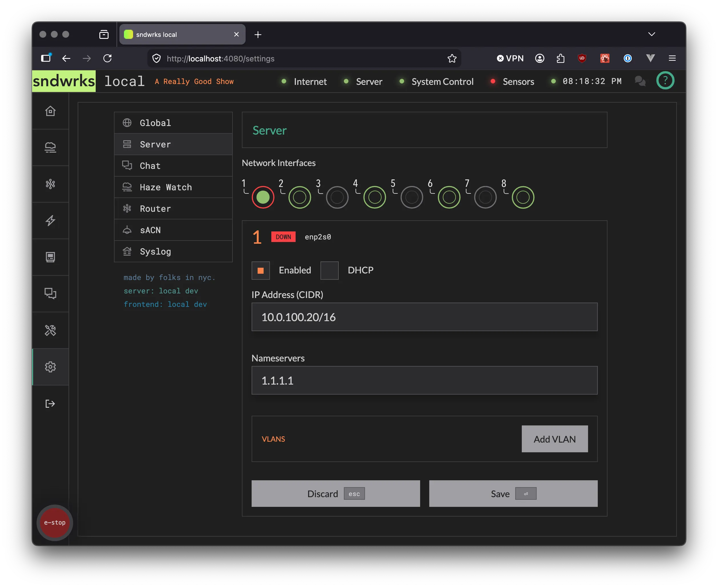Select network interface 1
Viewport: 718px width, 588px height.
click(263, 197)
